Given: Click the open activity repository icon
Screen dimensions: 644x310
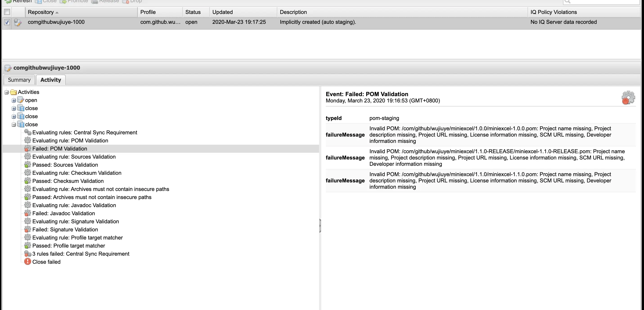Looking at the screenshot, I should point(20,100).
